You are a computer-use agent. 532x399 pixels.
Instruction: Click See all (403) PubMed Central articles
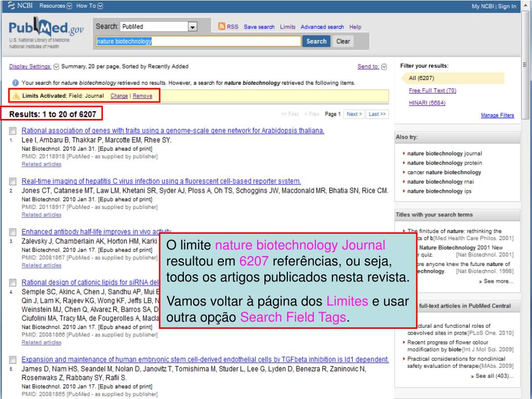pos(492,376)
